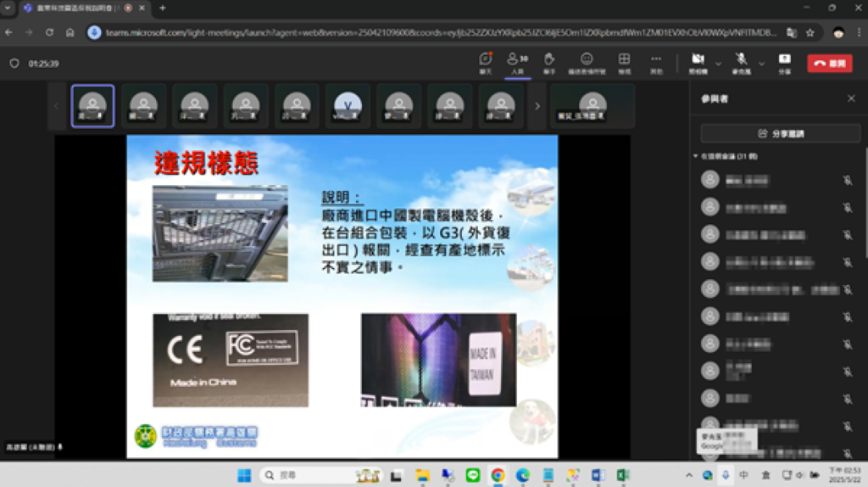Open the More options ellipsis menu

(656, 62)
